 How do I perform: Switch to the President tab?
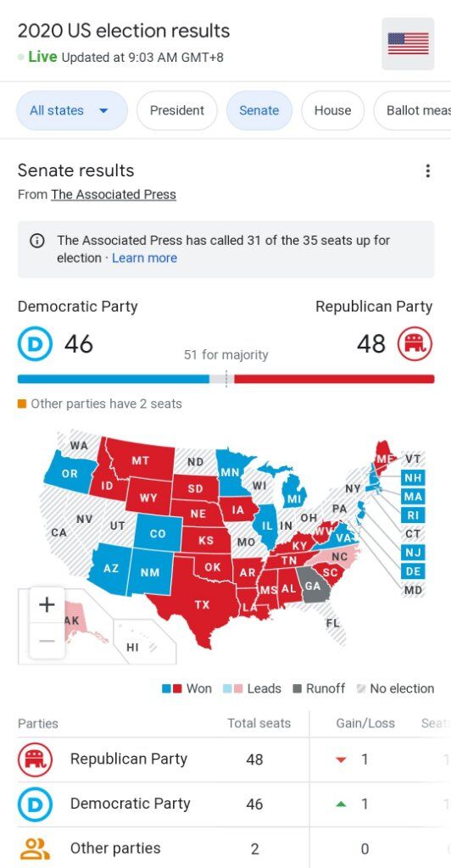pyautogui.click(x=177, y=110)
